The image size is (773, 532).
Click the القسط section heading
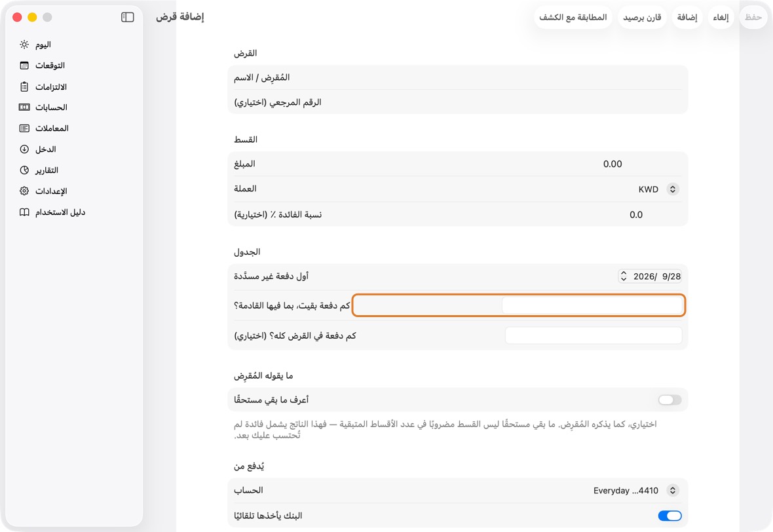(246, 140)
